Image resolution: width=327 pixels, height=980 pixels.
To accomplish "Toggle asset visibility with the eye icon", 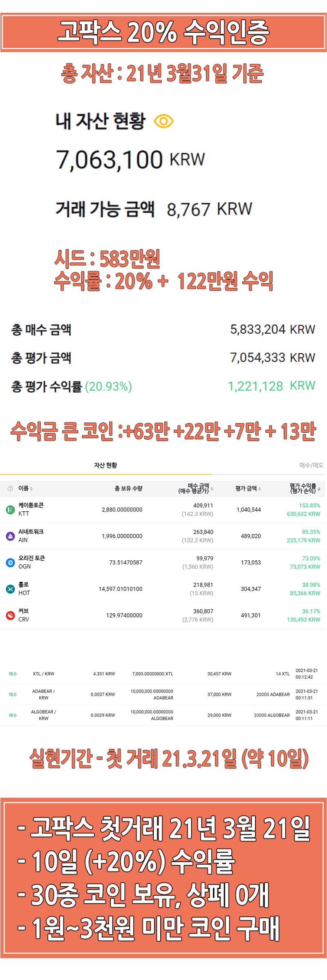I will pyautogui.click(x=163, y=121).
